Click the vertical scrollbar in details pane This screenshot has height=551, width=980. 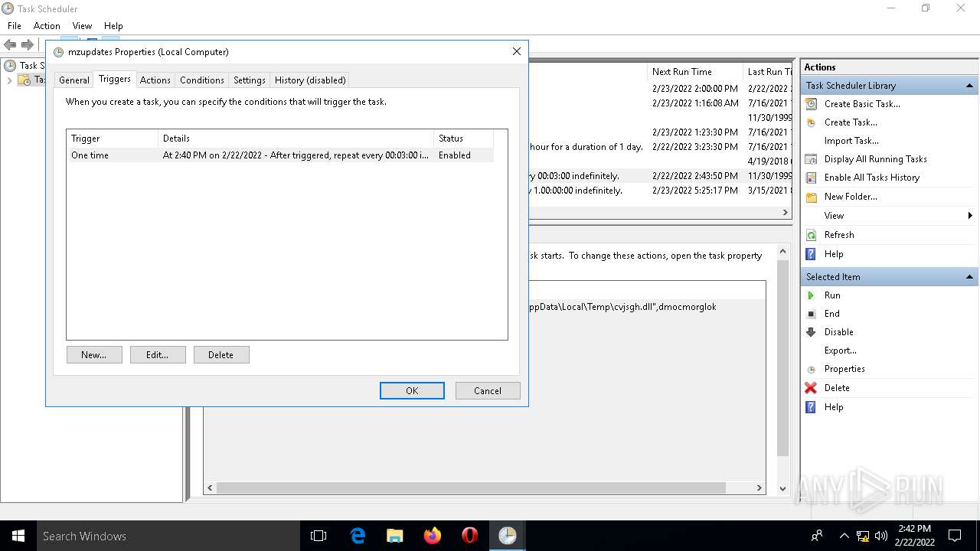pos(782,357)
